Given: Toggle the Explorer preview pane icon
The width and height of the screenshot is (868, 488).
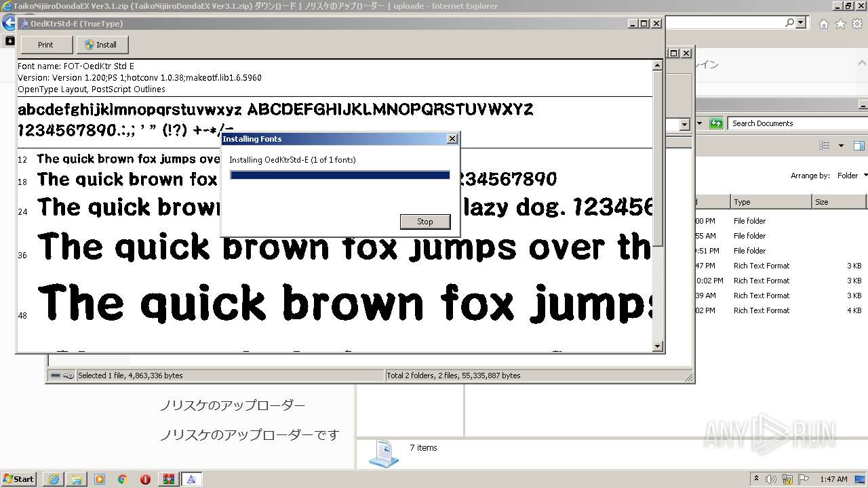Looking at the screenshot, I should point(859,146).
